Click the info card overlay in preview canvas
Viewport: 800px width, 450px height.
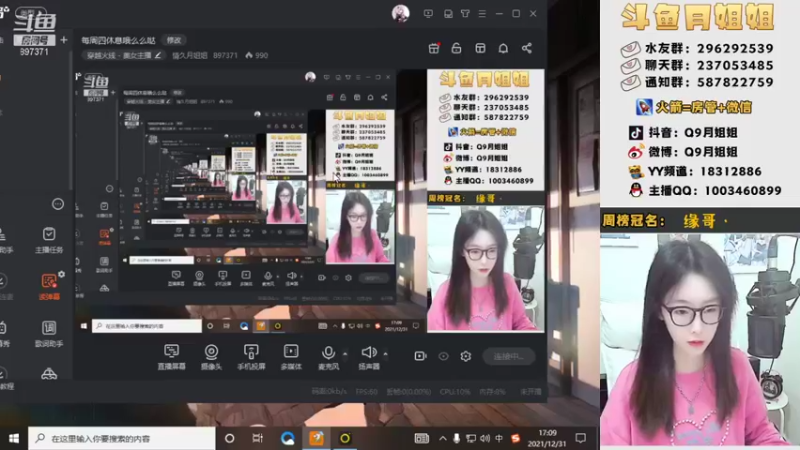pyautogui.click(x=485, y=130)
